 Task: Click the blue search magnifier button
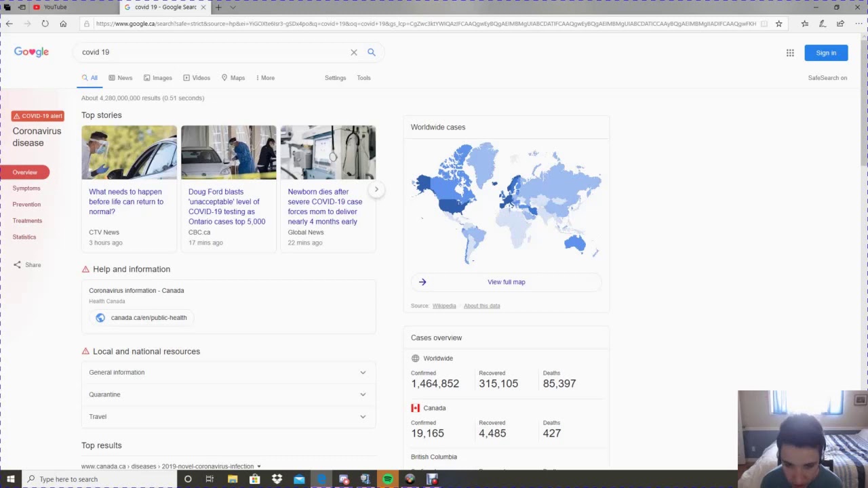tap(372, 52)
